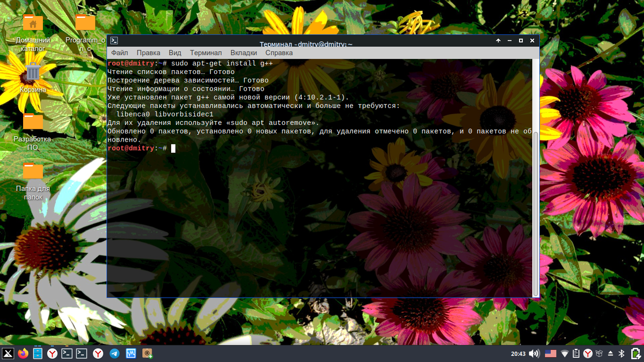The image size is (644, 362).
Task: Click the package name libvorbisidec1
Action: (x=184, y=115)
